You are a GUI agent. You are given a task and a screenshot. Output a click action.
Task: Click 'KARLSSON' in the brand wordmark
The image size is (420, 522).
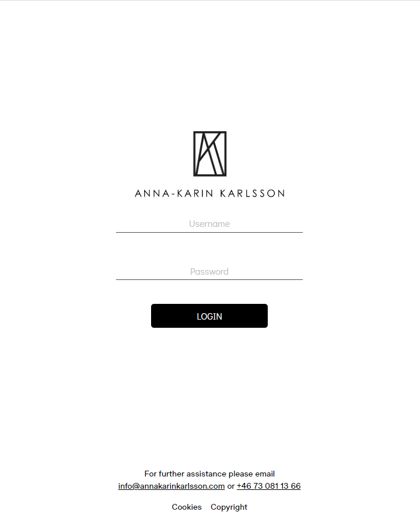[251, 193]
